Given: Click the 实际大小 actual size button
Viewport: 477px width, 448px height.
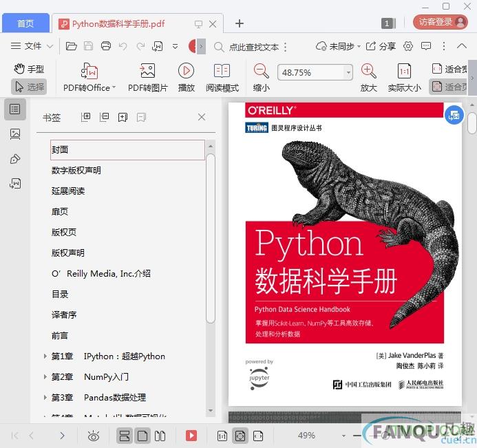Looking at the screenshot, I should [404, 77].
